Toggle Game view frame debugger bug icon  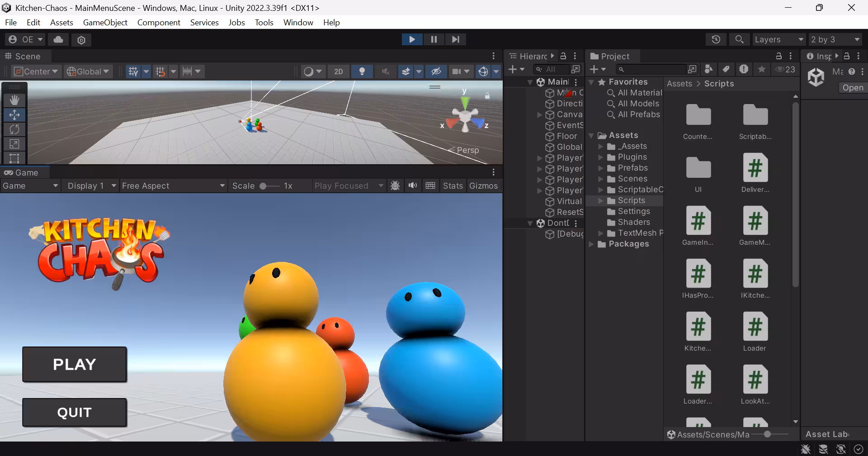click(395, 185)
